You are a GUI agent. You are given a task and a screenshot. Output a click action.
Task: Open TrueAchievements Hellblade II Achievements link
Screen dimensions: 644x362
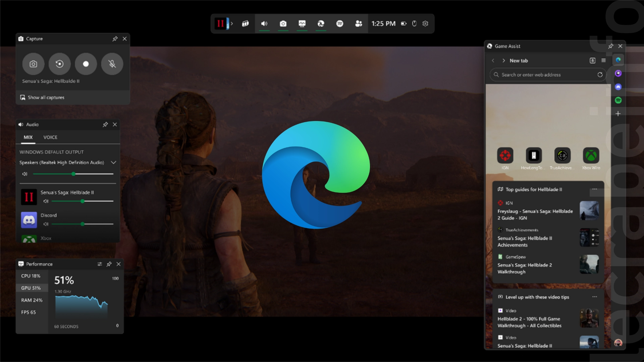click(x=525, y=242)
